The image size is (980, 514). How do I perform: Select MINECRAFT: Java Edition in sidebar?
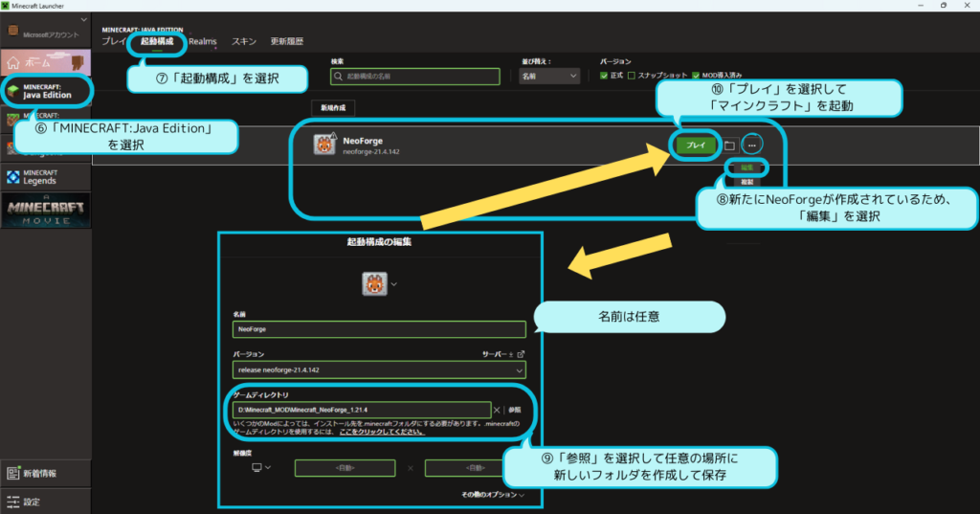click(x=46, y=91)
